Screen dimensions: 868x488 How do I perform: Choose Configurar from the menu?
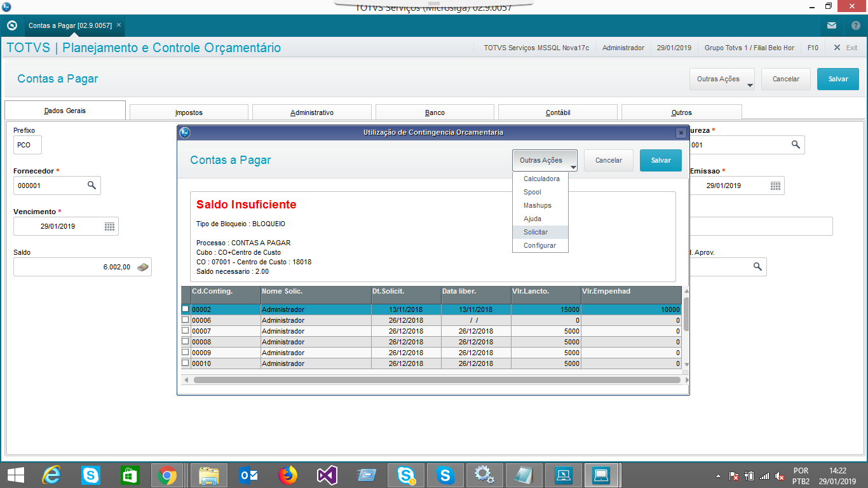[539, 245]
